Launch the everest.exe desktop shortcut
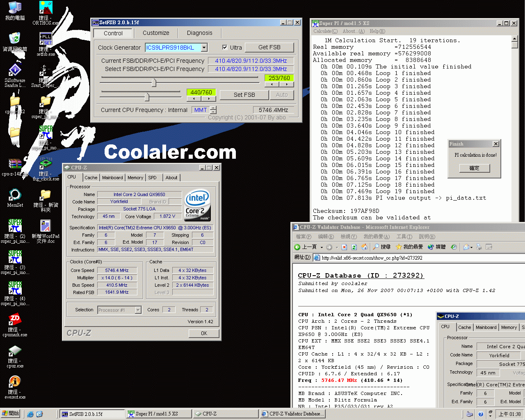Viewport: 525px width, 420px height. coord(15,387)
